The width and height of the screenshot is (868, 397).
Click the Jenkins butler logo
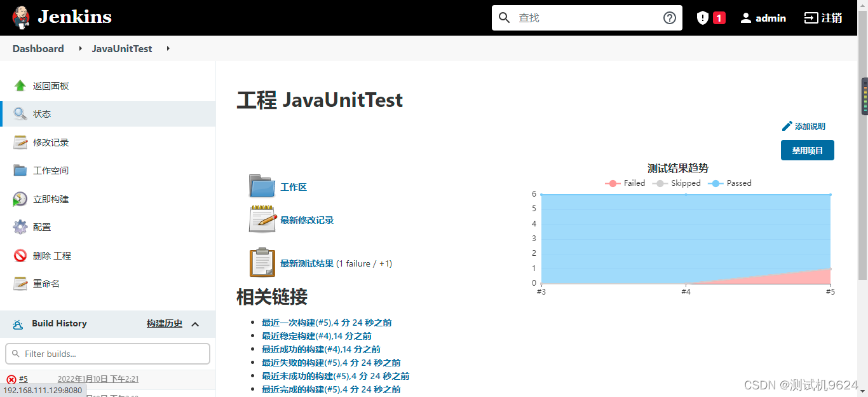[x=21, y=18]
